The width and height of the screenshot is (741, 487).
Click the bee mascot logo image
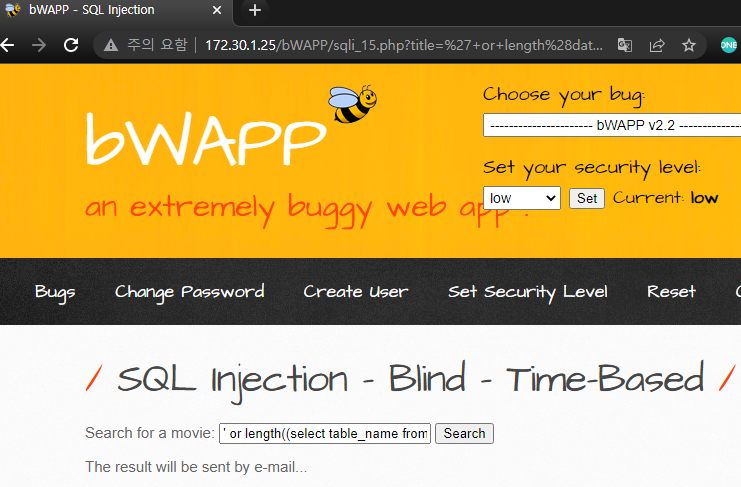pos(353,104)
